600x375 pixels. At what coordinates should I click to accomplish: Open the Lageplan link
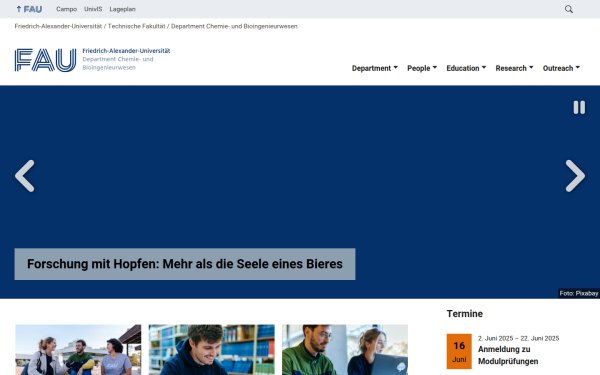[x=122, y=9]
